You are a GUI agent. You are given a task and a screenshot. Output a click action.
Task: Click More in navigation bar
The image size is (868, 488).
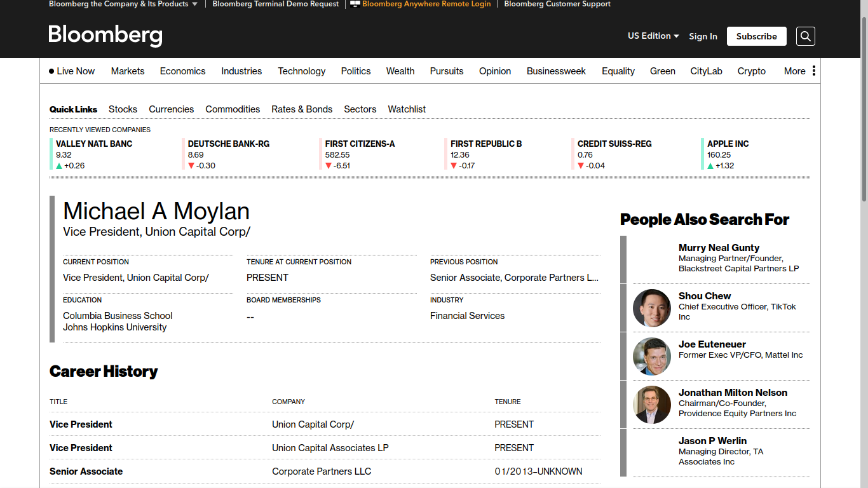(x=794, y=71)
